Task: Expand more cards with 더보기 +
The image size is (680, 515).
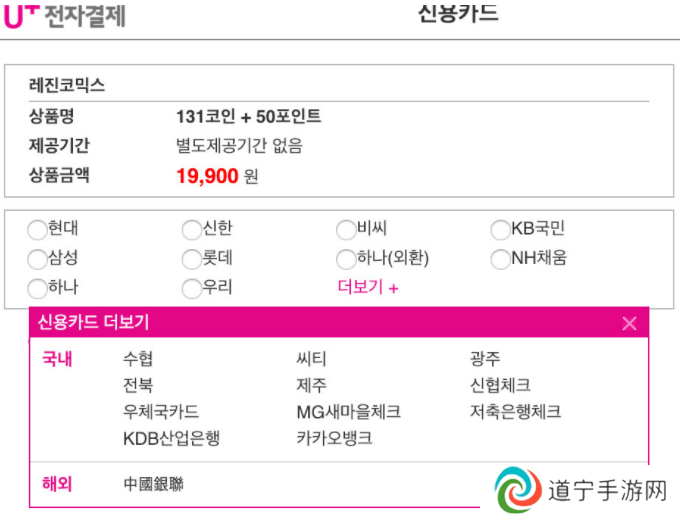Action: pyautogui.click(x=368, y=287)
